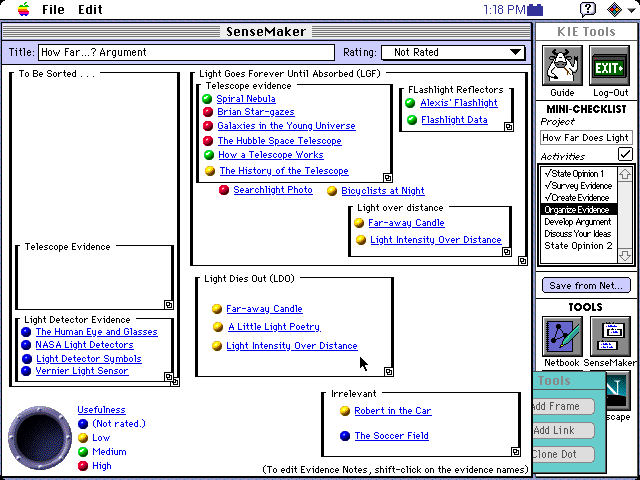Click the empty Telescope Evidence frame corner handle
640x480 pixels.
point(168,304)
